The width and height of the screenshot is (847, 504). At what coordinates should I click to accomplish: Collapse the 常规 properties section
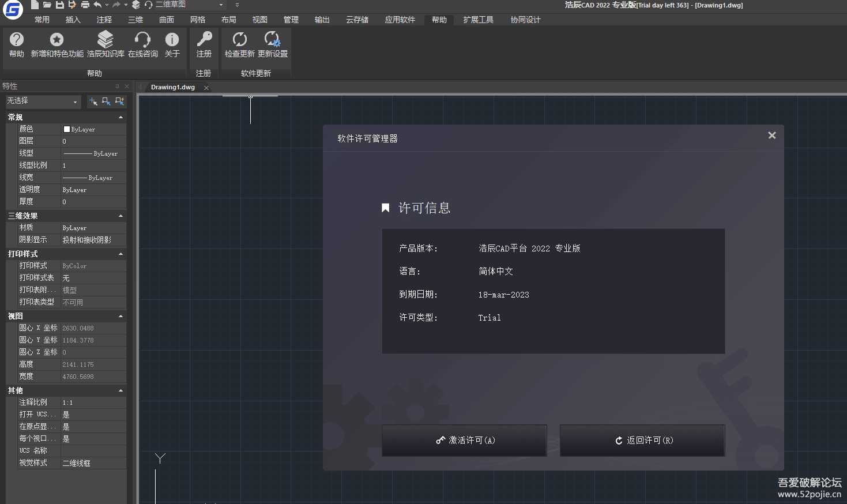[x=121, y=117]
